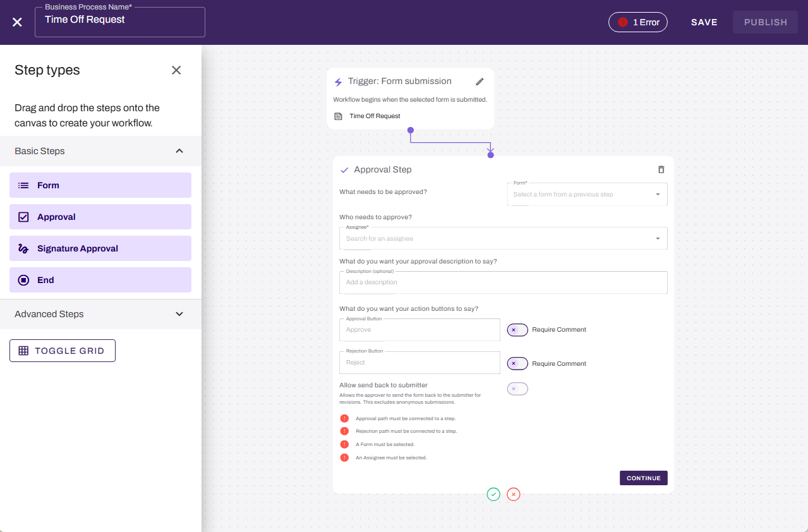Click the grid icon in Toggle Grid
The height and width of the screenshot is (532, 808).
tap(23, 351)
